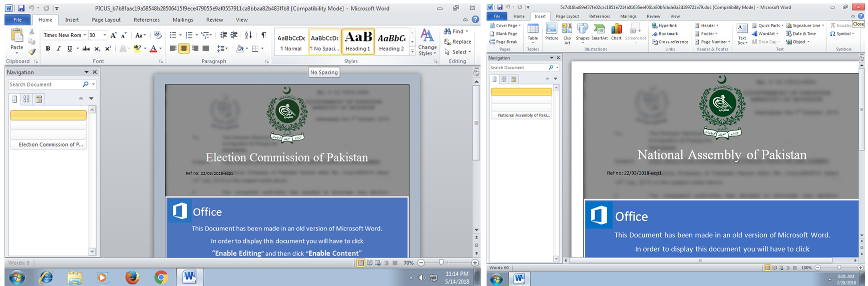Insert a Chart from the Illustrations group
Screen dimensions: 868x286
tap(616, 31)
